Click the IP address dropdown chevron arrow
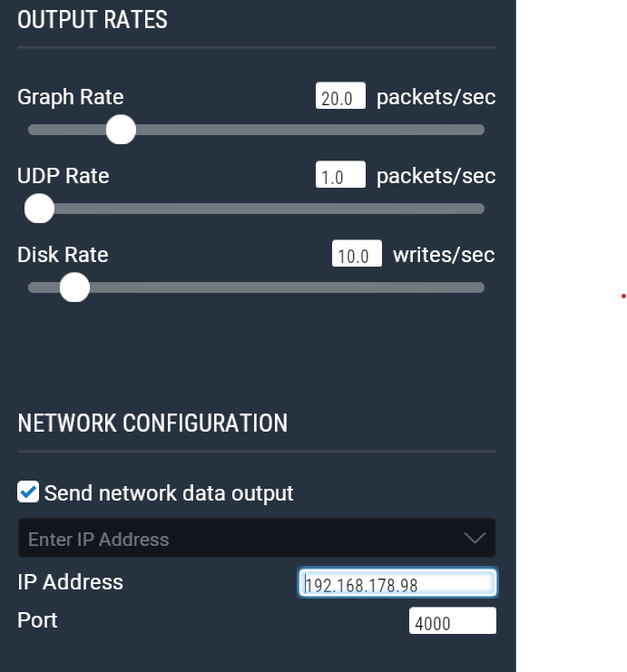This screenshot has height=672, width=627. coord(475,539)
